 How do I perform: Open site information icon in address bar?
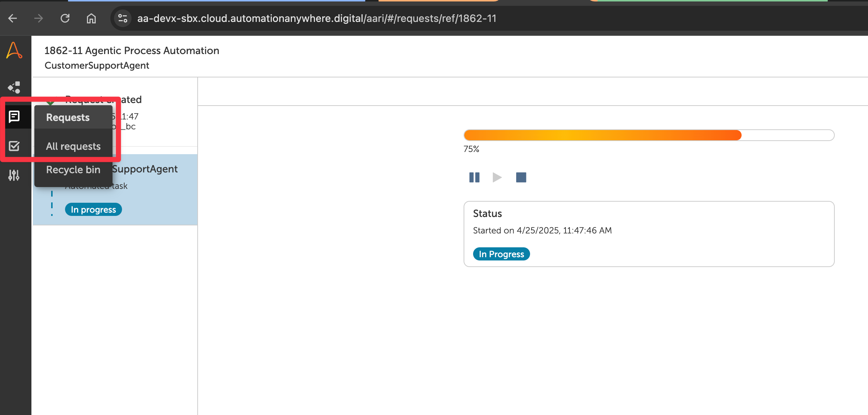click(123, 18)
